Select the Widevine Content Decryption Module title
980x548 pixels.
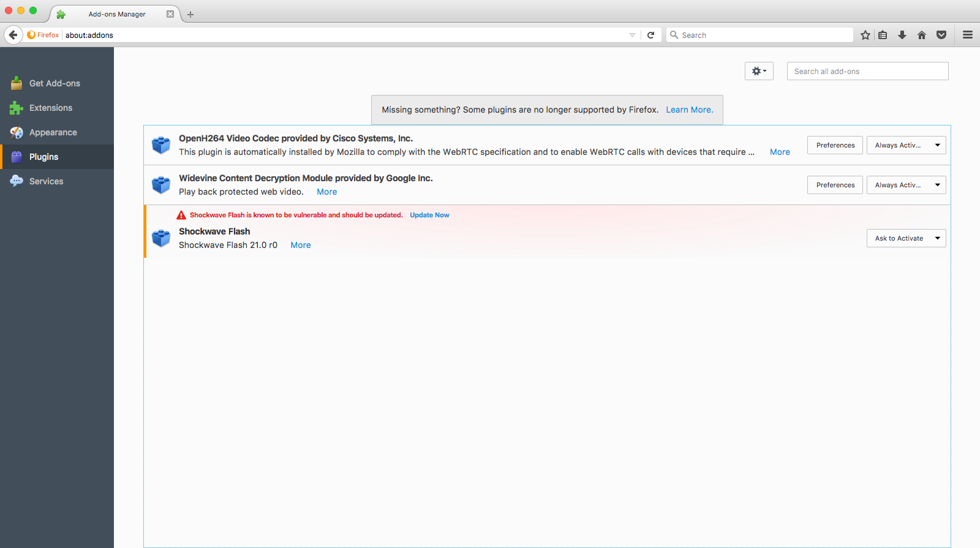[x=306, y=178]
